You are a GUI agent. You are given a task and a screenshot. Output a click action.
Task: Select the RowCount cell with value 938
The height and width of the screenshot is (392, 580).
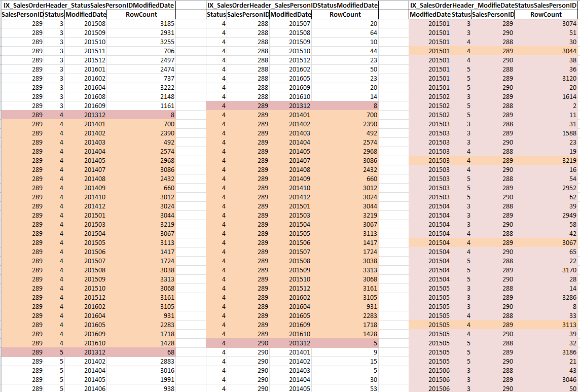[141, 388]
